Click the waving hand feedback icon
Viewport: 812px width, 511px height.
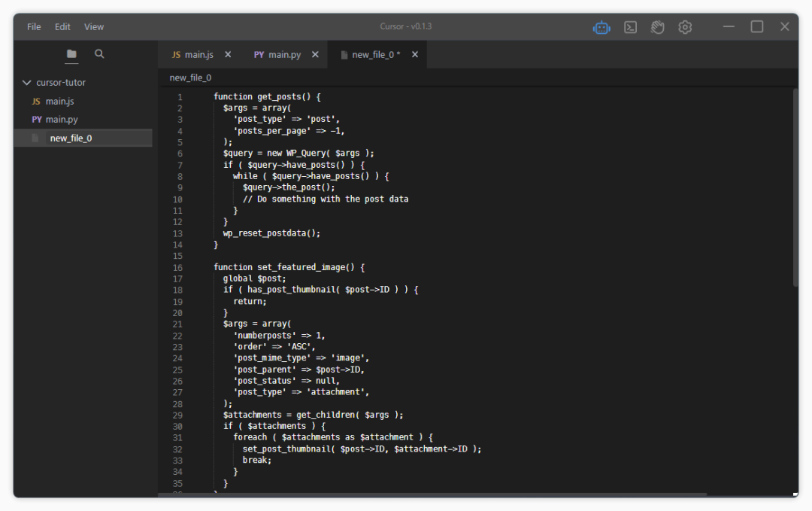[x=658, y=27]
